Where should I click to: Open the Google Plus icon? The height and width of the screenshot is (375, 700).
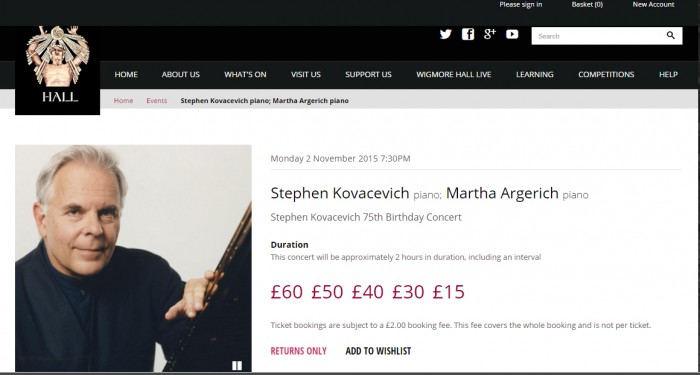click(x=490, y=34)
